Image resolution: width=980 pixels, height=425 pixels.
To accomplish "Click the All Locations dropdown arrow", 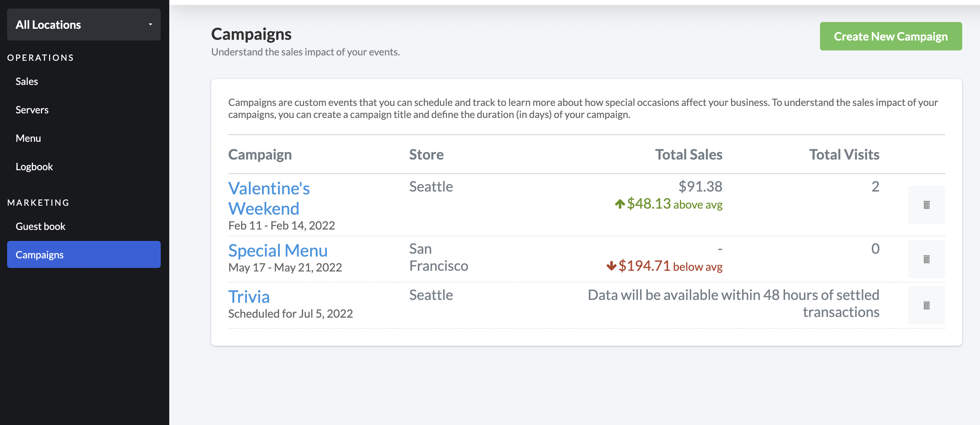I will pyautogui.click(x=150, y=25).
